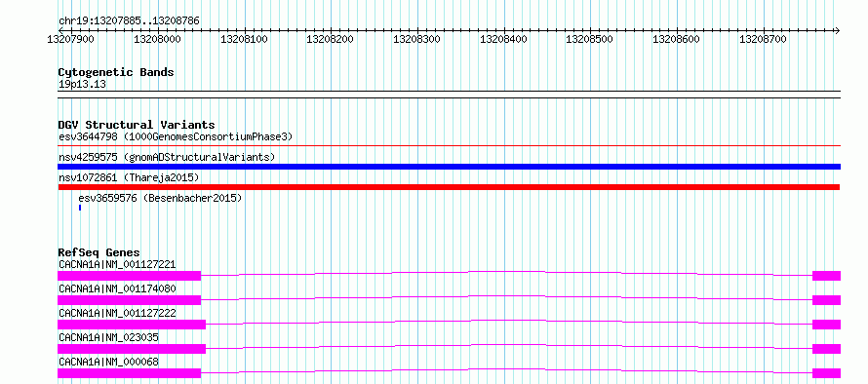Click the right exon block of NM_000068
The height and width of the screenshot is (384, 868).
826,373
